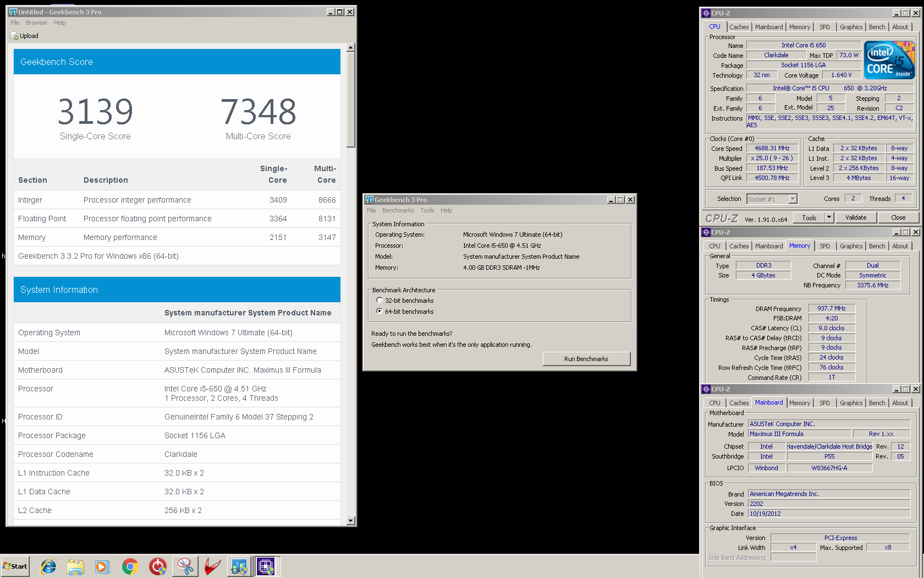
Task: Launch Windows Media Player from taskbar
Action: point(102,566)
